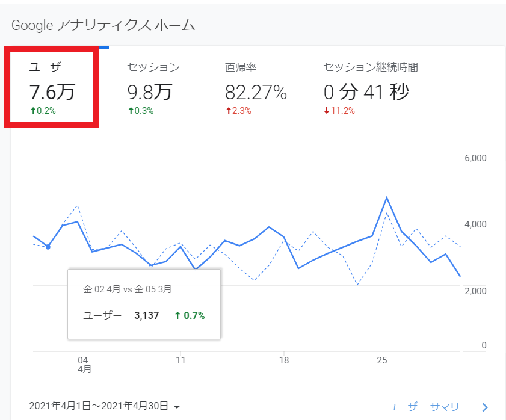Click the chevron next to ユーザー サマリー
Viewport: 506px width, 420px height.
pyautogui.click(x=485, y=407)
